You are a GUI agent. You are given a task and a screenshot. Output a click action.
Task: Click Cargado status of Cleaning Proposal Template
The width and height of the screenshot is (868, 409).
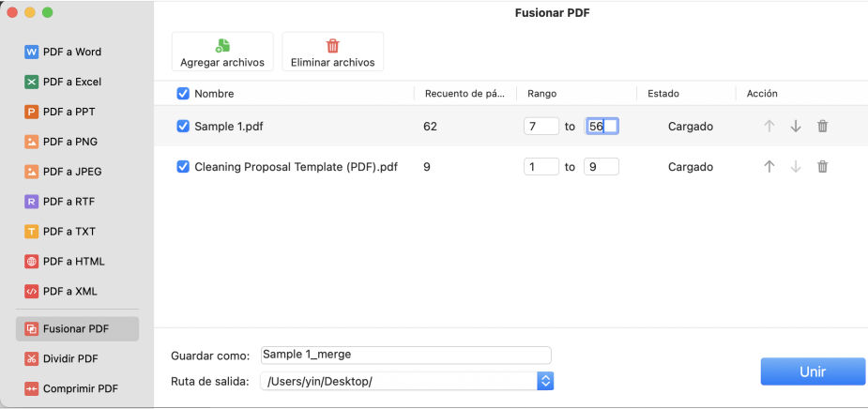click(691, 167)
